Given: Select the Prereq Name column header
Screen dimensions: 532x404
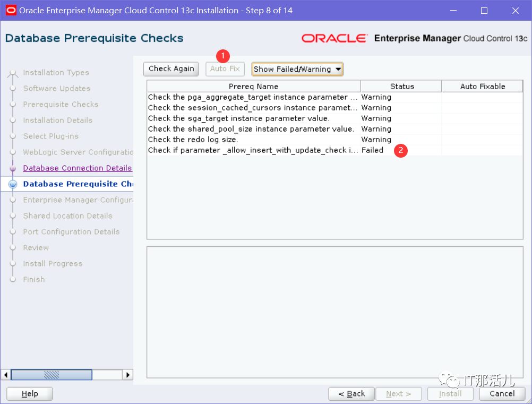Looking at the screenshot, I should [x=253, y=87].
